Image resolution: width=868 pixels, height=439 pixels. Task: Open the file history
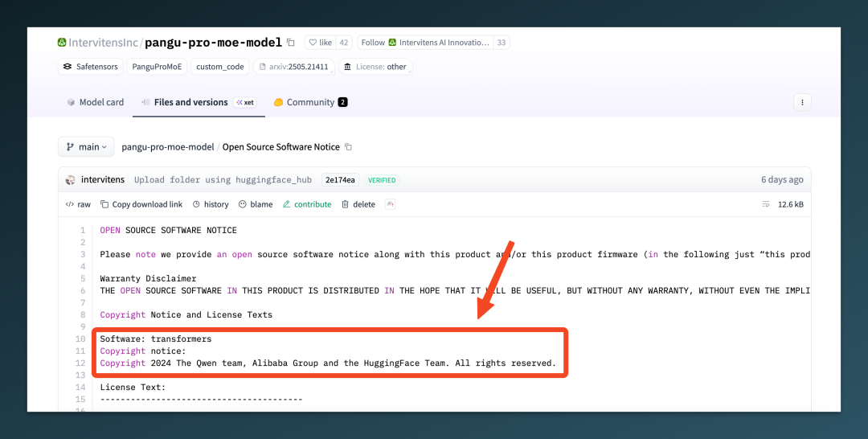[211, 204]
